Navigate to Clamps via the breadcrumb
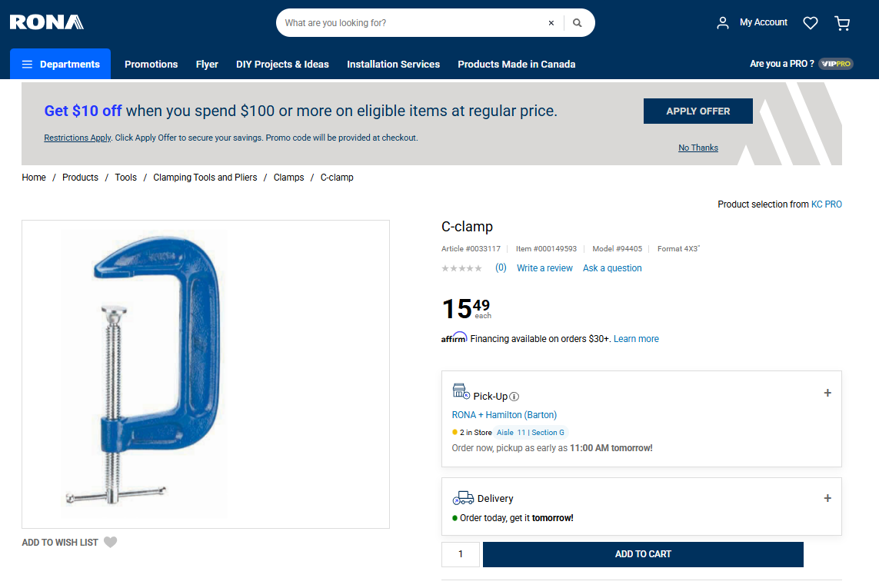This screenshot has height=588, width=879. point(288,177)
